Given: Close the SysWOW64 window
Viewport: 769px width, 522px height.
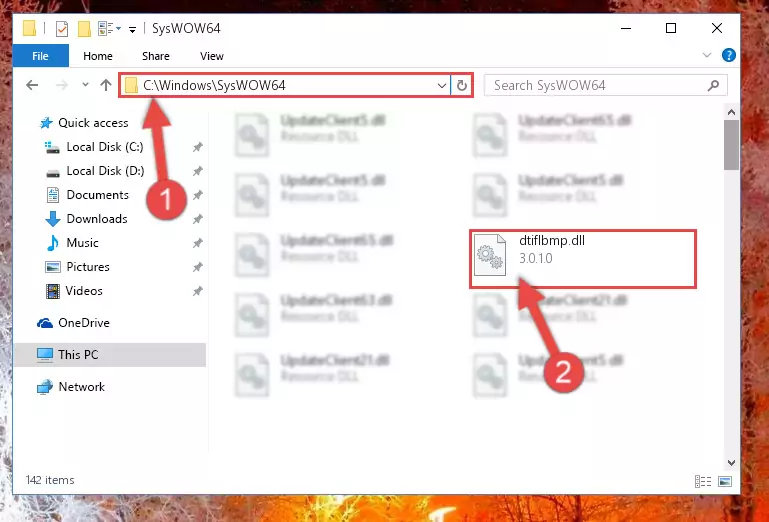Looking at the screenshot, I should tap(717, 28).
